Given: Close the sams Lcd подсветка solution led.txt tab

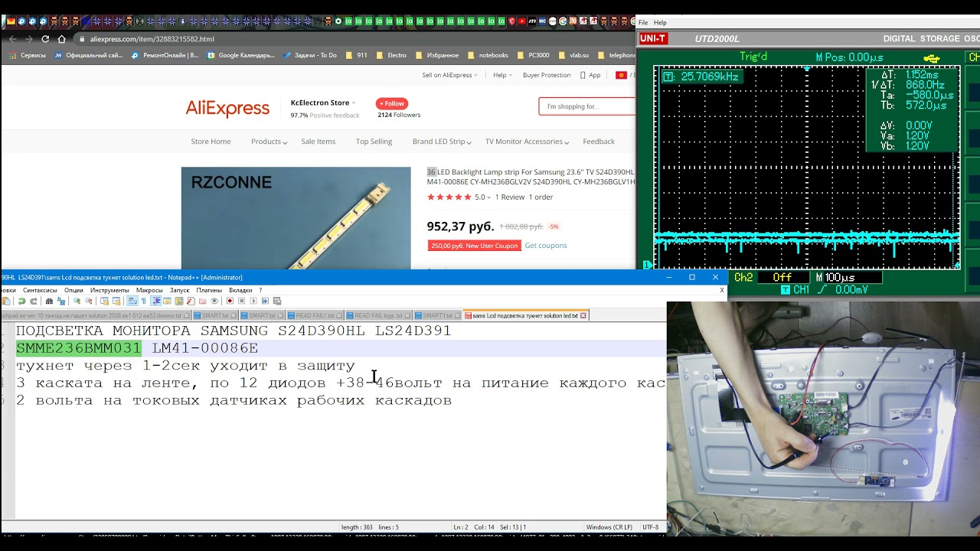Looking at the screenshot, I should coord(583,315).
